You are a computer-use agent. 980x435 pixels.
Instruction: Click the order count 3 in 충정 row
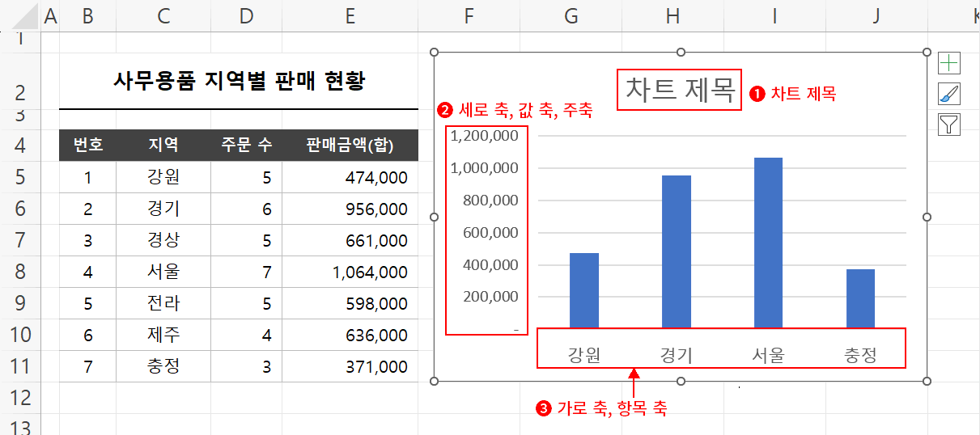(247, 366)
